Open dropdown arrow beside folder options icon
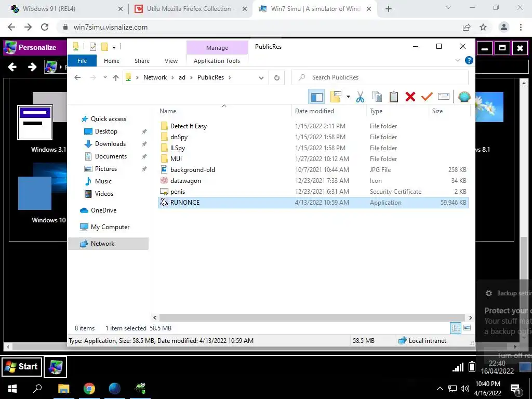Screen dimensions: 532x399 coord(348,97)
